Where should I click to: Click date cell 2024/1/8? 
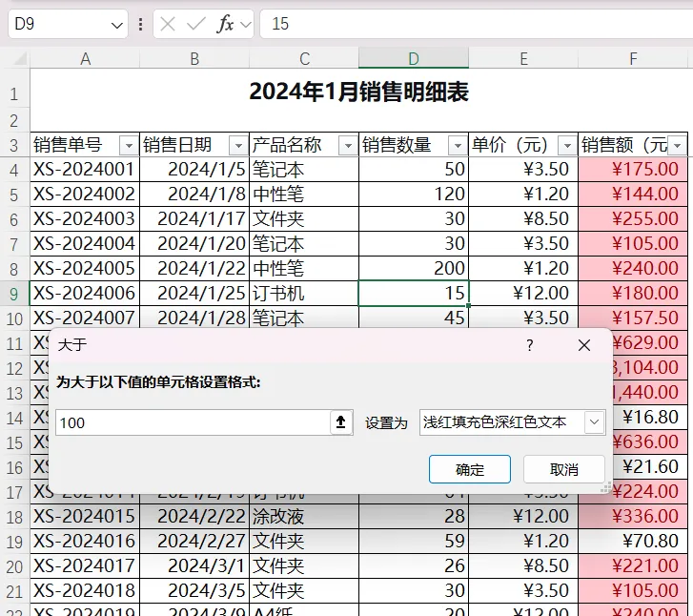pos(194,195)
